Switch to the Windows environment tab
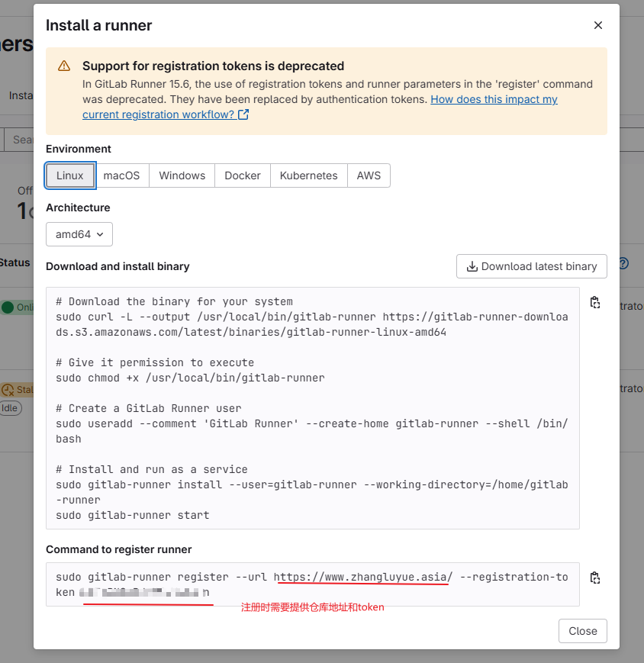Screen dimensions: 644x663 point(182,175)
